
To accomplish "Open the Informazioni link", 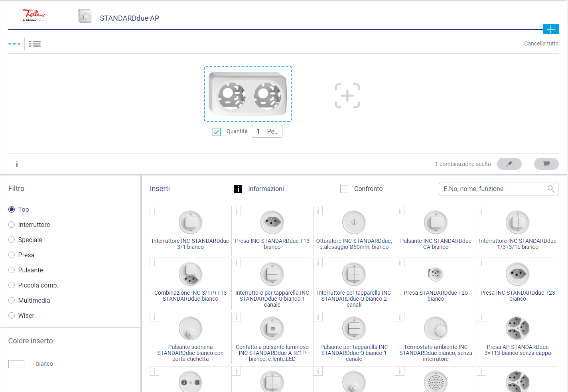I will coord(266,189).
